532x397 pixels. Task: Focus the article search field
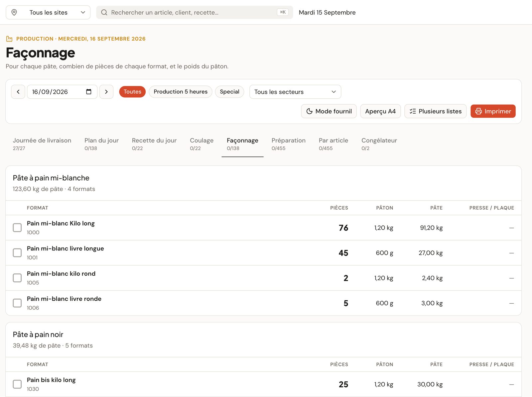(x=195, y=12)
